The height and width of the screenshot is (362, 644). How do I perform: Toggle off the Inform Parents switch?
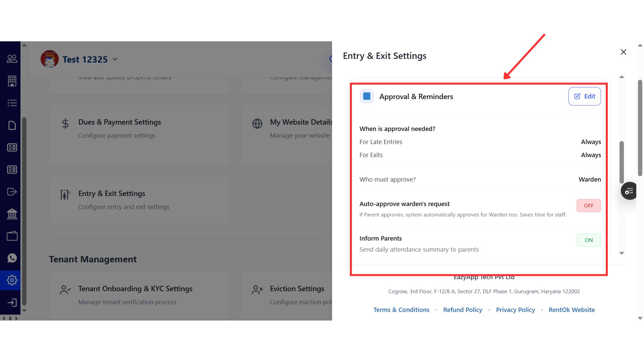[x=588, y=240]
